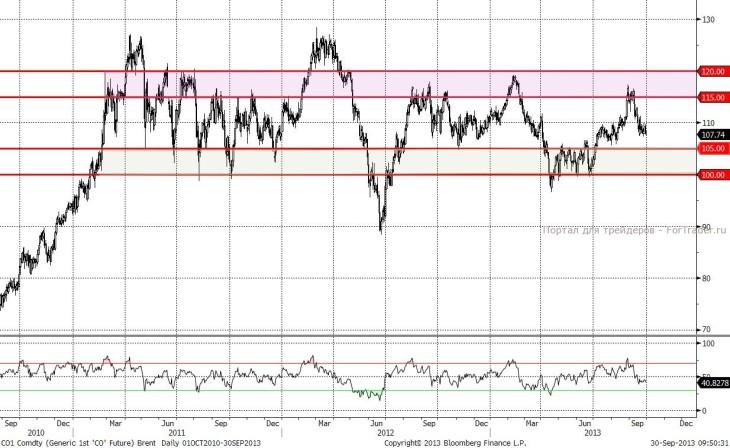Click the CO1 Comdty Brent ticker description
730x448 pixels.
pyautogui.click(x=130, y=443)
